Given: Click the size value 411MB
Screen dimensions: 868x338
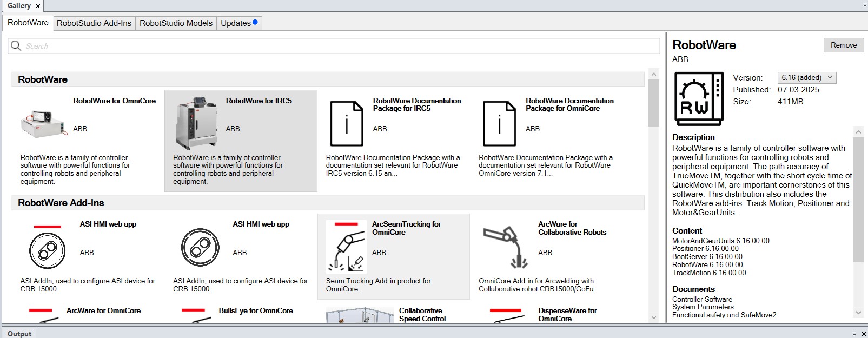Looking at the screenshot, I should [791, 102].
